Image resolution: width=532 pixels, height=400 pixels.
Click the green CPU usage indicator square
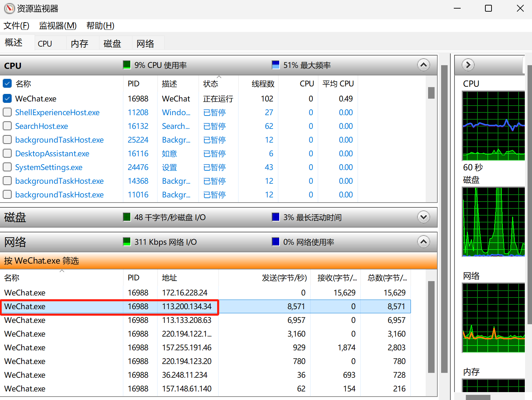127,65
